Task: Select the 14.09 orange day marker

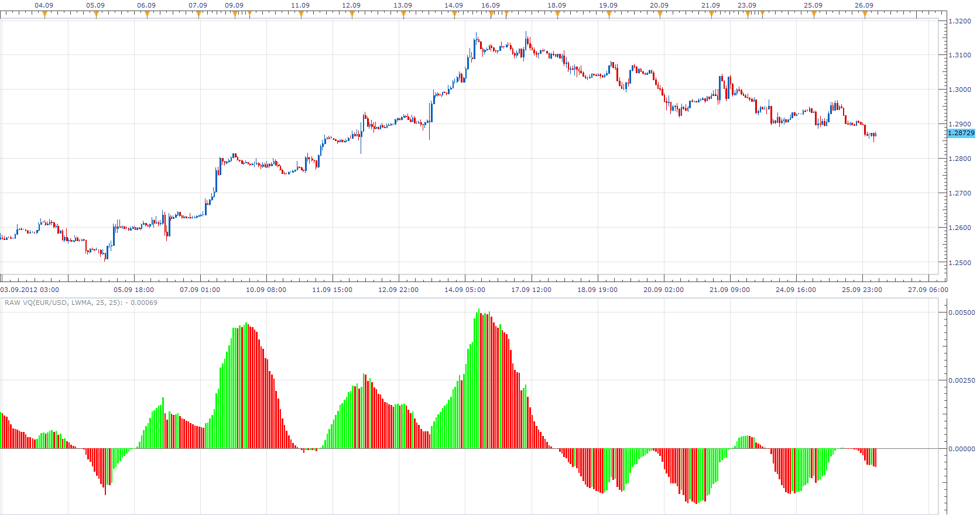Action: [454, 15]
